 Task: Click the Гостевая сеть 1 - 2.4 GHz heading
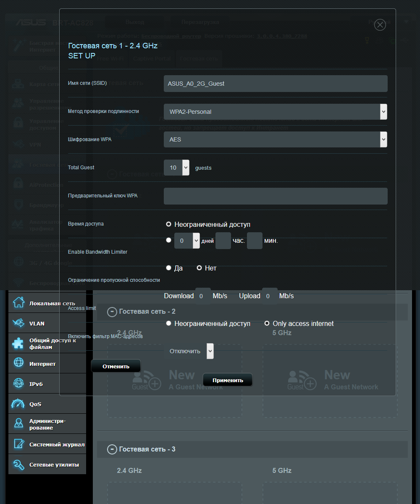pos(113,46)
